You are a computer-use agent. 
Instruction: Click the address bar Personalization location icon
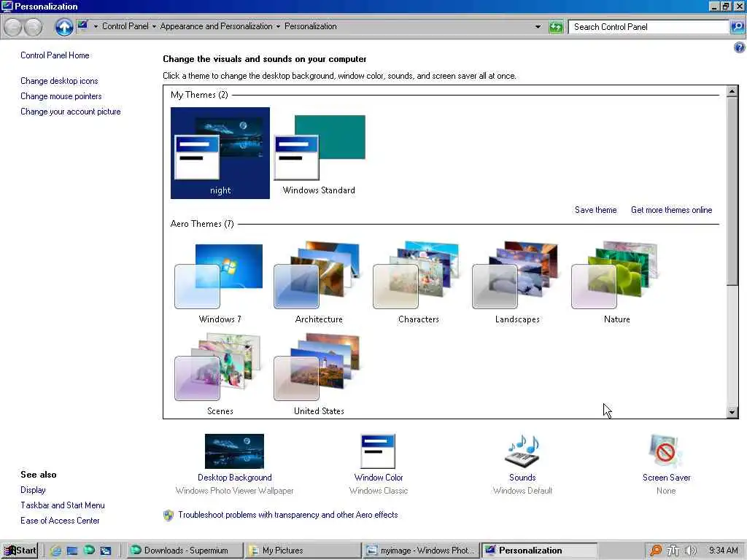(x=83, y=26)
